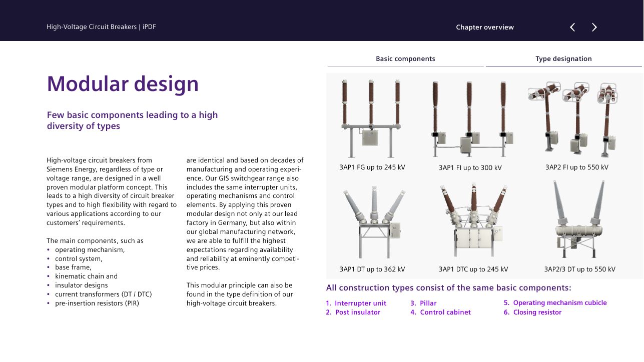Click the 'control system,' bullet item
Screen dimensions: 644x362
click(79, 259)
